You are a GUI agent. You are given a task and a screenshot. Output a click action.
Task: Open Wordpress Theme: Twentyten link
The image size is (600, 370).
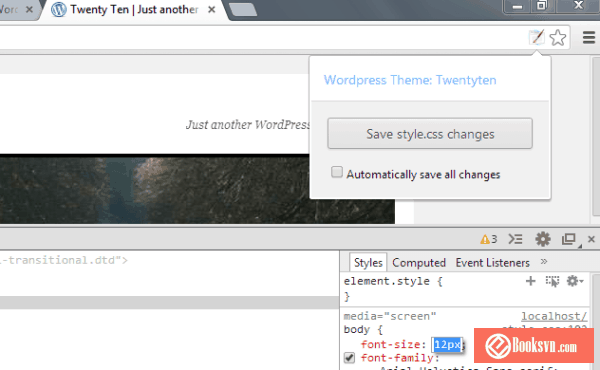(x=410, y=80)
